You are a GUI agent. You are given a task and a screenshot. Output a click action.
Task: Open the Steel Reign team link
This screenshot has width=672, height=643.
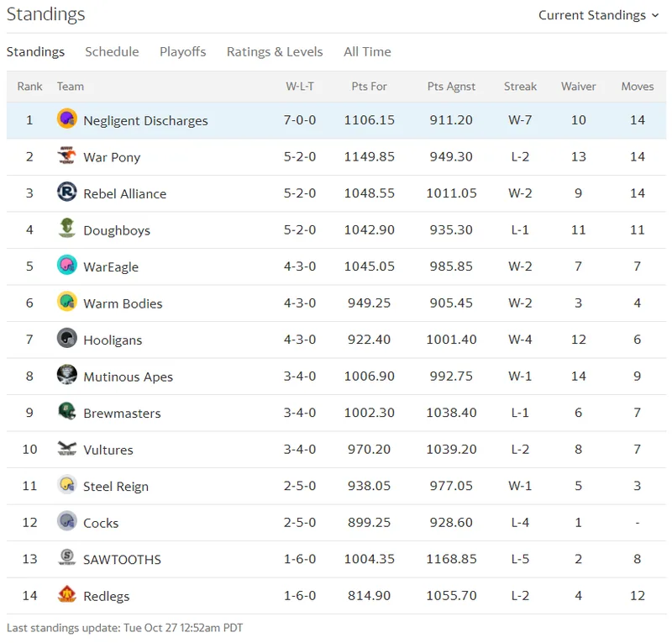click(116, 487)
